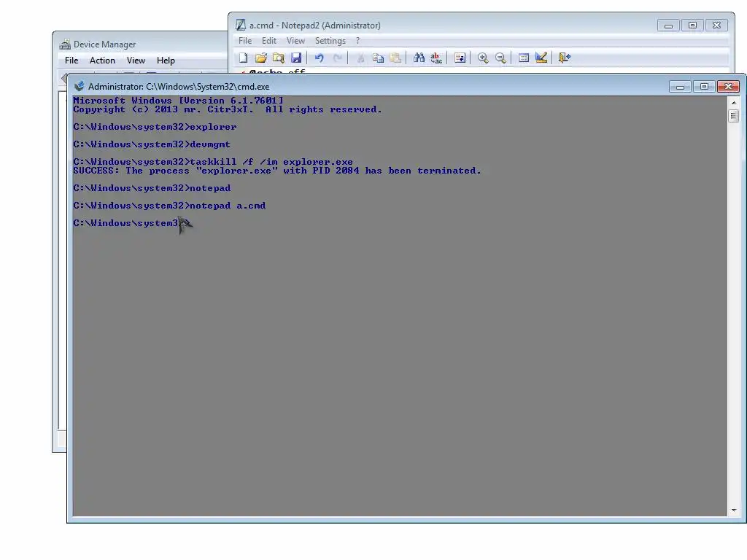Click the Find binoculars icon in Notepad2
This screenshot has width=747, height=560.
pos(419,58)
